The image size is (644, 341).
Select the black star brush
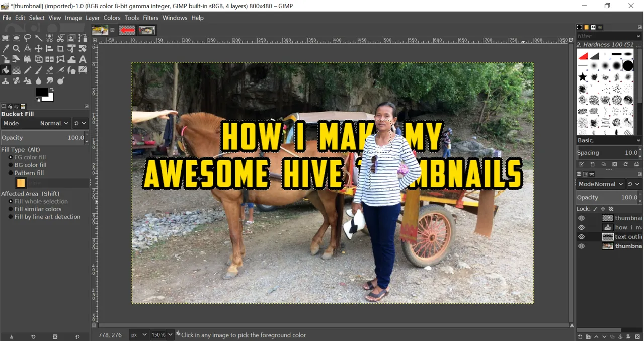coord(583,77)
